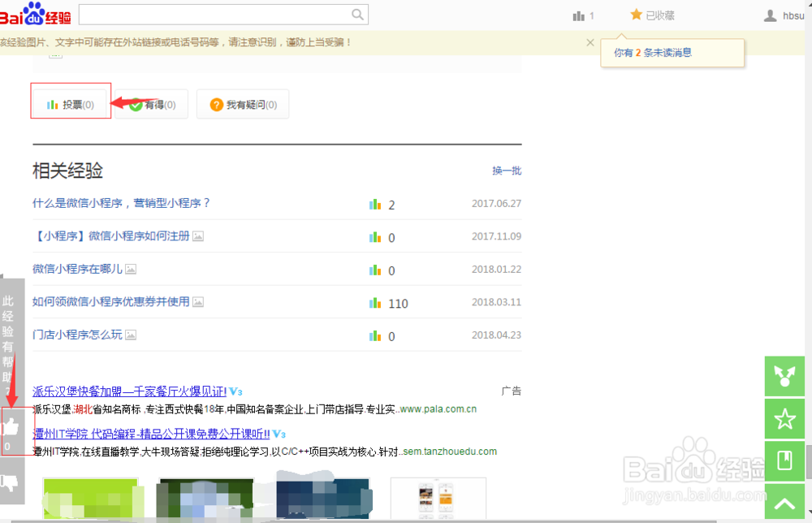Click the 我有疑问(0) question button

pyautogui.click(x=242, y=103)
